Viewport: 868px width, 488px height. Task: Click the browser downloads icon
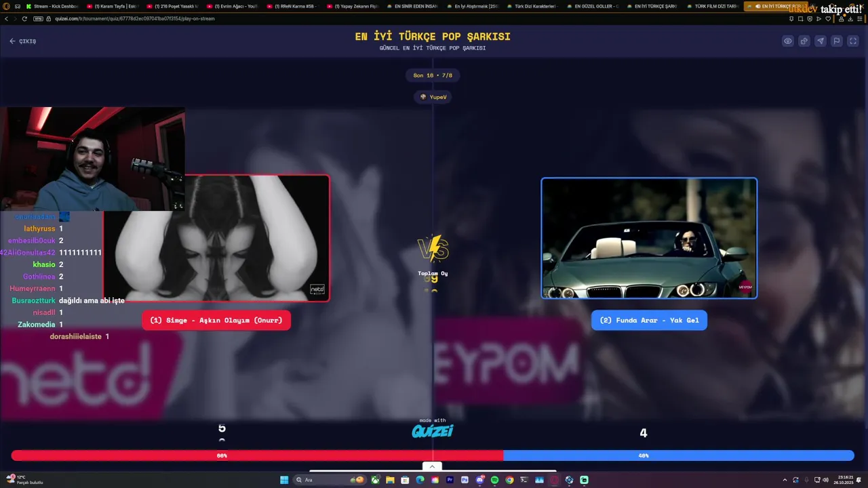(850, 19)
